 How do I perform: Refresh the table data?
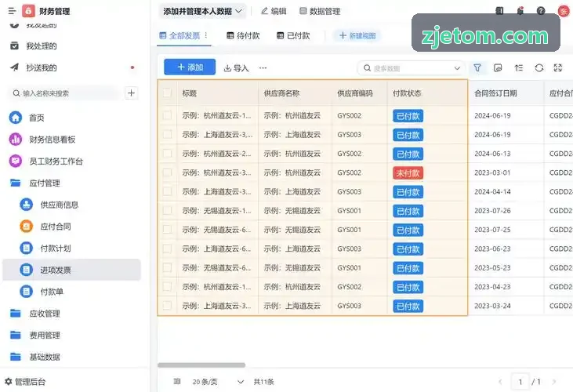tap(539, 68)
